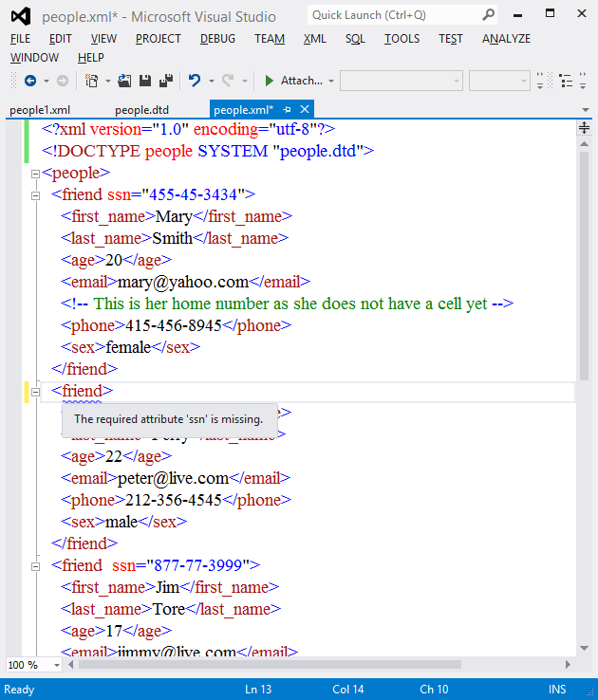Pin the people.xml tab
This screenshot has width=598, height=700.
tap(288, 109)
